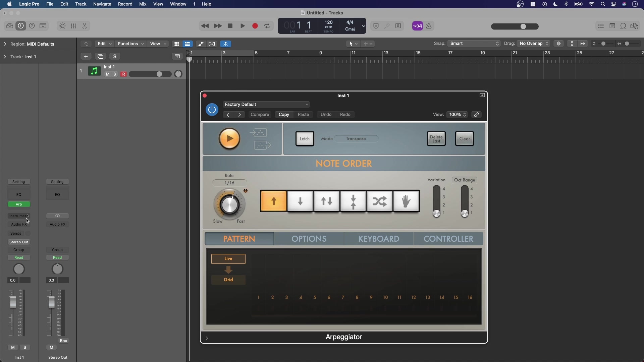Click the transport Record button
This screenshot has width=644, height=362.
tap(255, 26)
